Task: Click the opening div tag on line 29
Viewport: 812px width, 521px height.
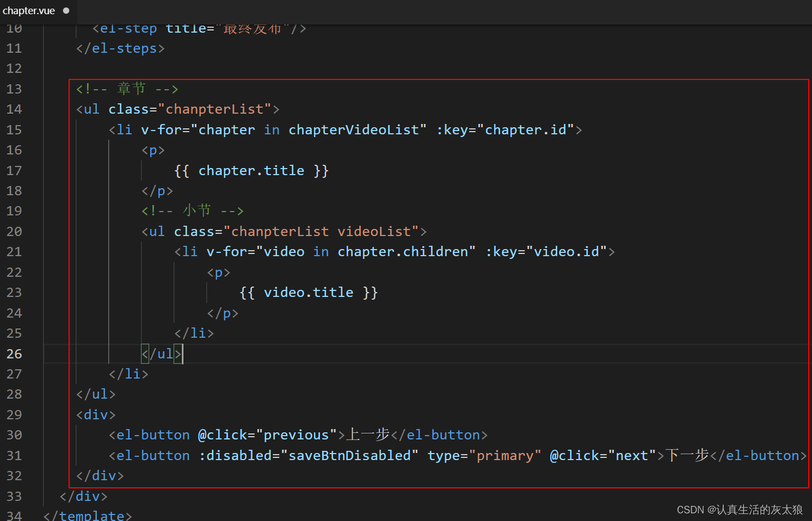Action: pos(96,415)
